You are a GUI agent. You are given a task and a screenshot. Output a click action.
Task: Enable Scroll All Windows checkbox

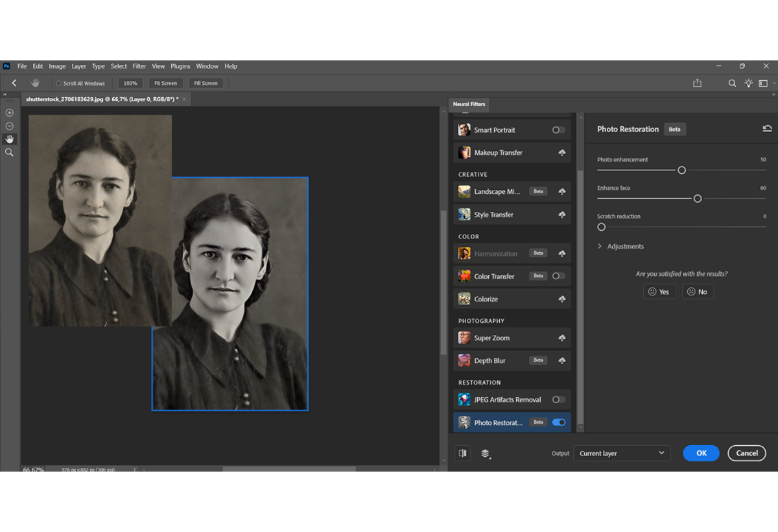point(58,84)
